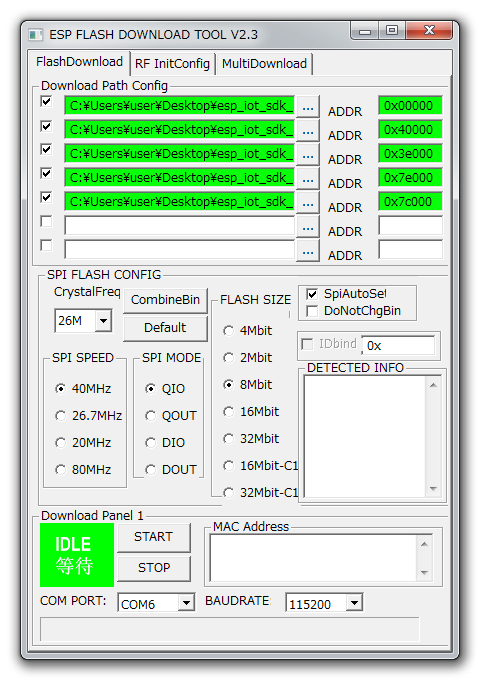Click the DETECTED INFO scrollbar up arrow
This screenshot has width=480, height=680.
pyautogui.click(x=433, y=385)
